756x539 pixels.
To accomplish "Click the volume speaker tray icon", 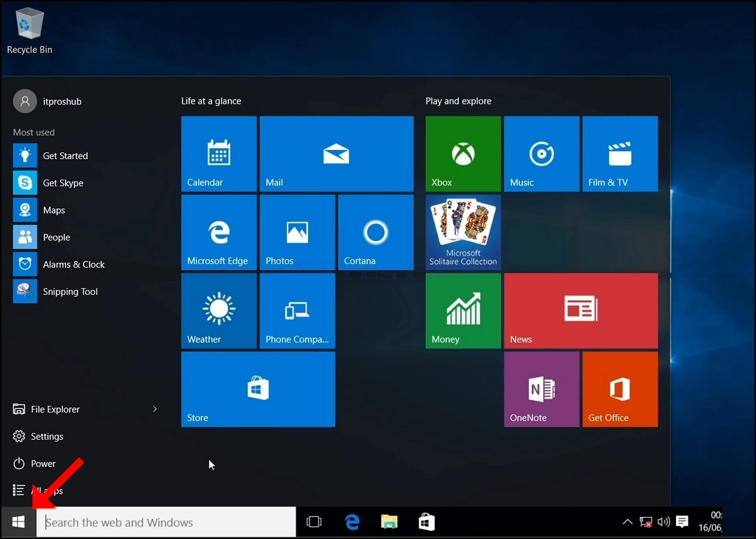I will (663, 521).
